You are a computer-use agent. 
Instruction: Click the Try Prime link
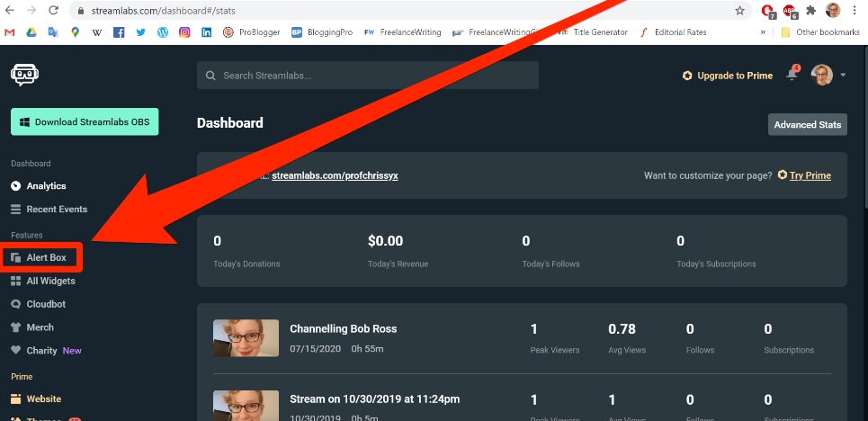tap(804, 175)
